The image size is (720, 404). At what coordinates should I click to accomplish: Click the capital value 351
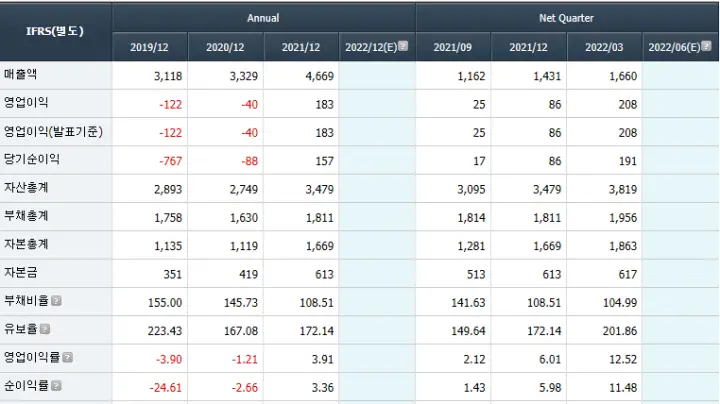click(173, 275)
